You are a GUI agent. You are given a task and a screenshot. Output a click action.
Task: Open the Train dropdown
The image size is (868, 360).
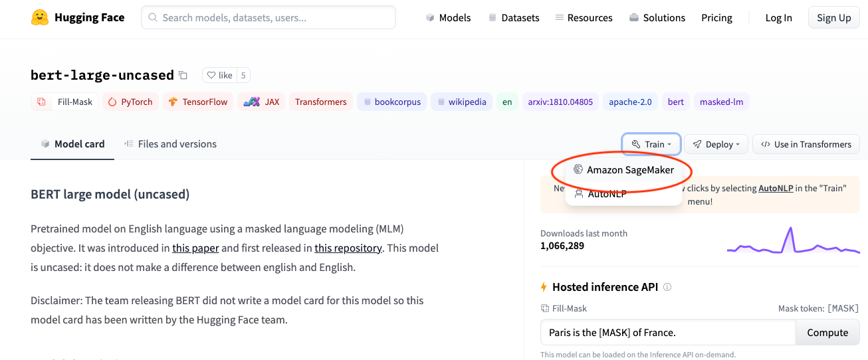[651, 144]
